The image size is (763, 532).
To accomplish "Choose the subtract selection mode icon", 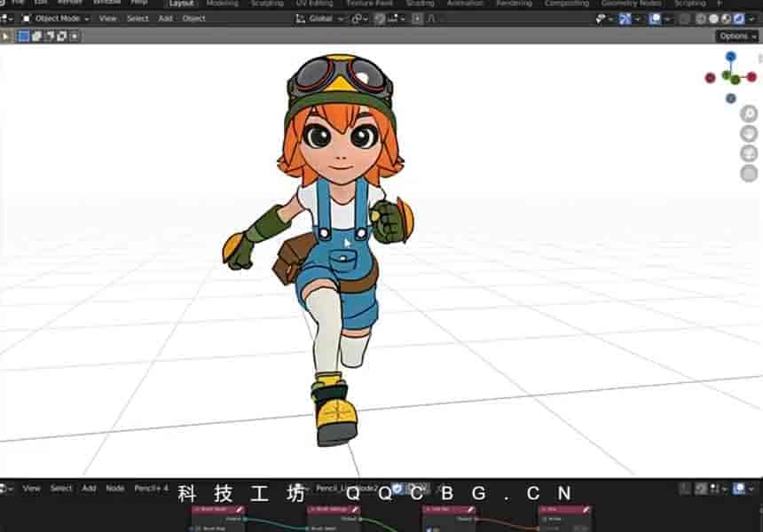I will (49, 36).
